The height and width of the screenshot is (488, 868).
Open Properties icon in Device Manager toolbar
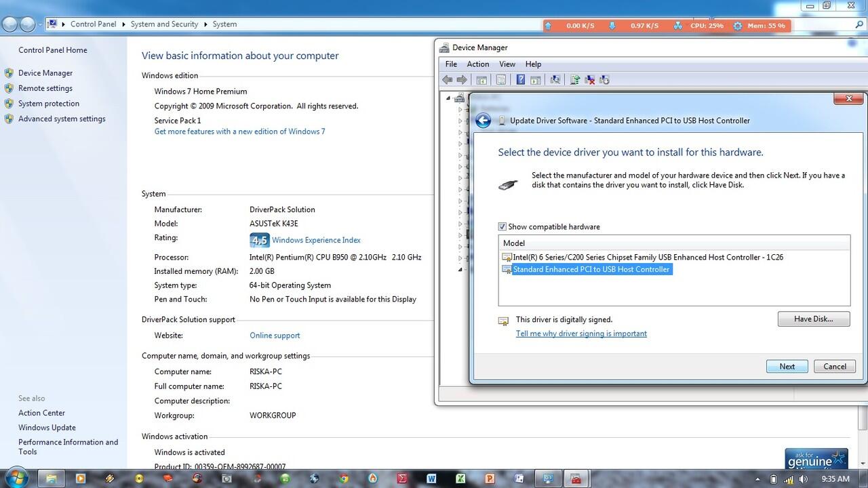501,80
